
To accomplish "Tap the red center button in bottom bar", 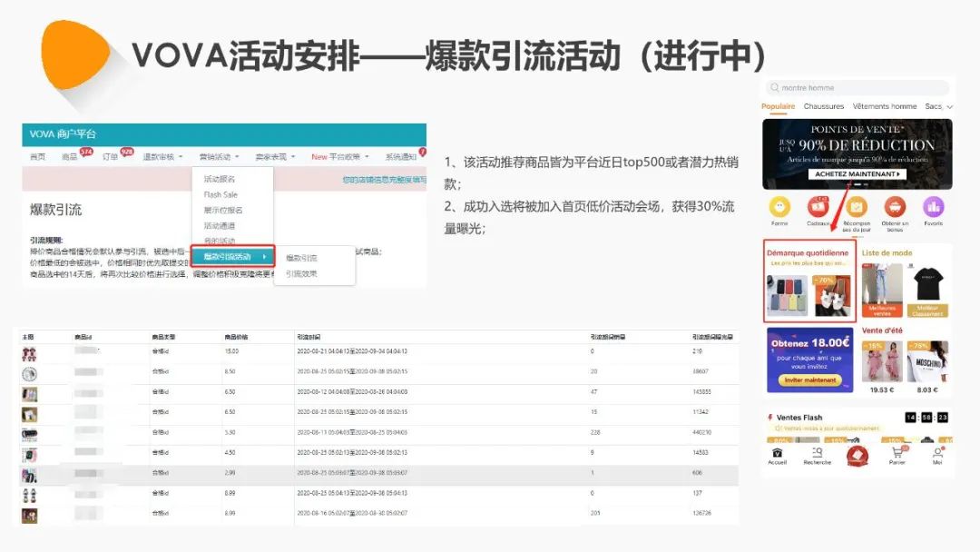I will (x=857, y=457).
